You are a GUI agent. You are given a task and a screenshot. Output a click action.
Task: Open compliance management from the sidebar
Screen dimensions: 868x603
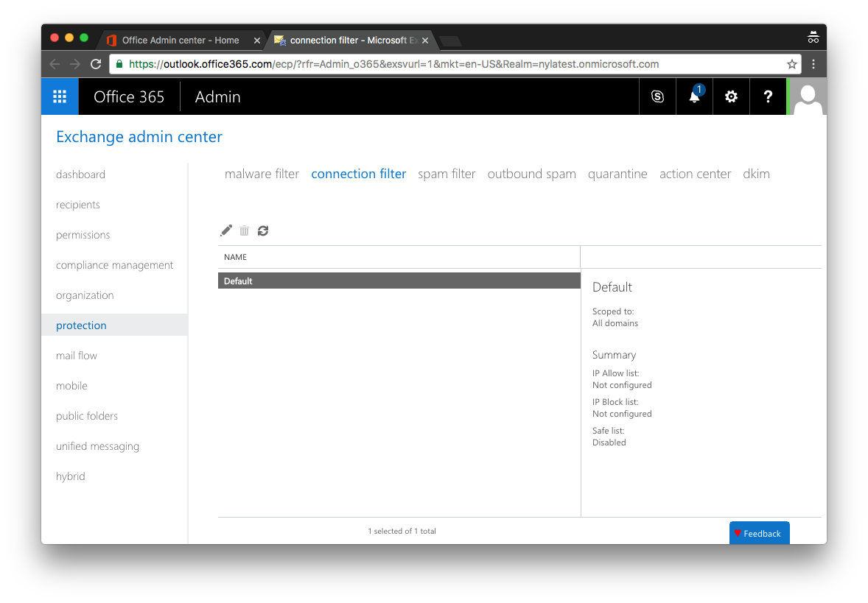point(114,264)
